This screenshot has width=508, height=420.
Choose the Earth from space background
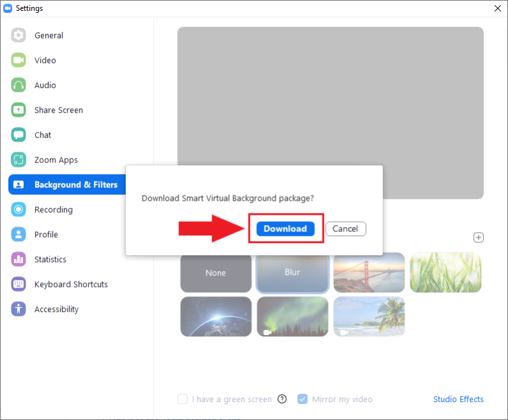(x=216, y=316)
